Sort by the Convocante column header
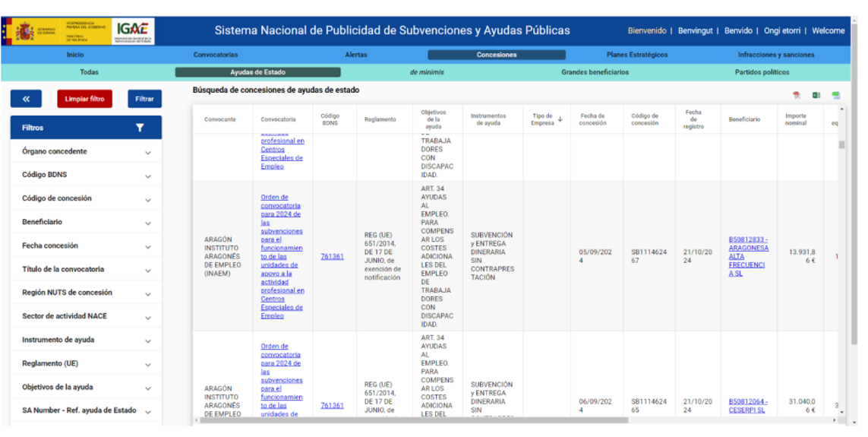Image resolution: width=868 pixels, height=437 pixels. coord(219,119)
